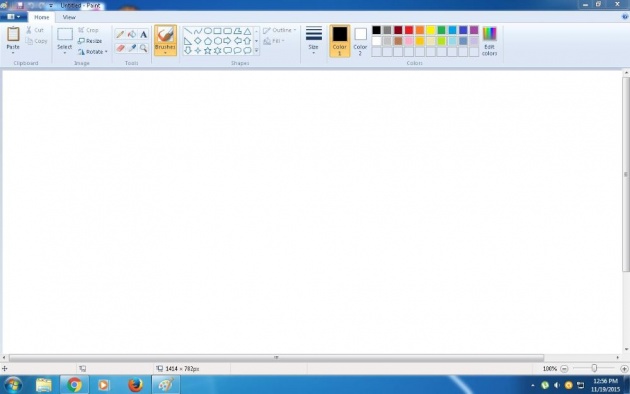Click the Edit colors button
Image resolution: width=630 pixels, height=394 pixels.
click(489, 41)
